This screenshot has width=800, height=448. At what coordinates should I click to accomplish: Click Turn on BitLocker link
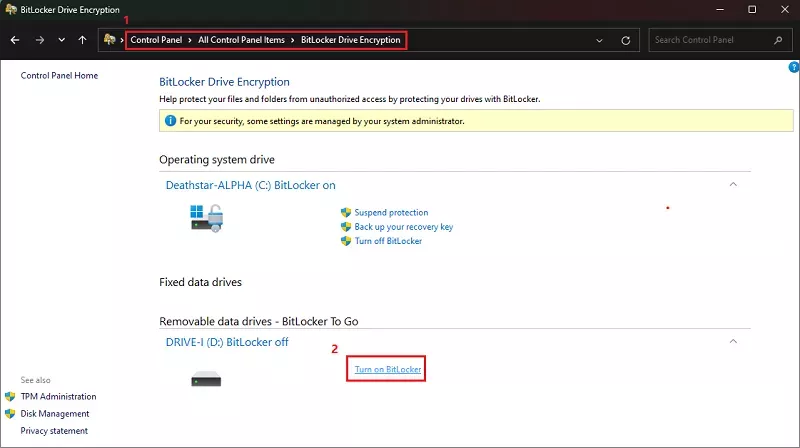[388, 370]
